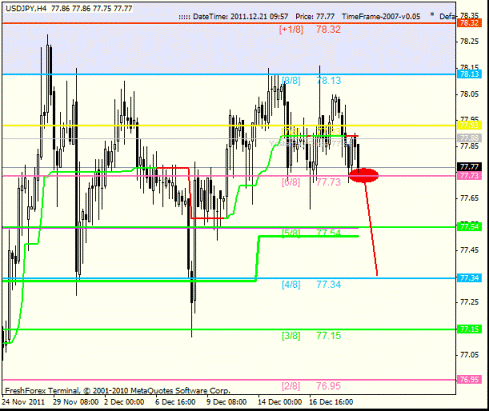
Task: Click the blue 77.34 price axis tag
Action: pyautogui.click(x=469, y=278)
